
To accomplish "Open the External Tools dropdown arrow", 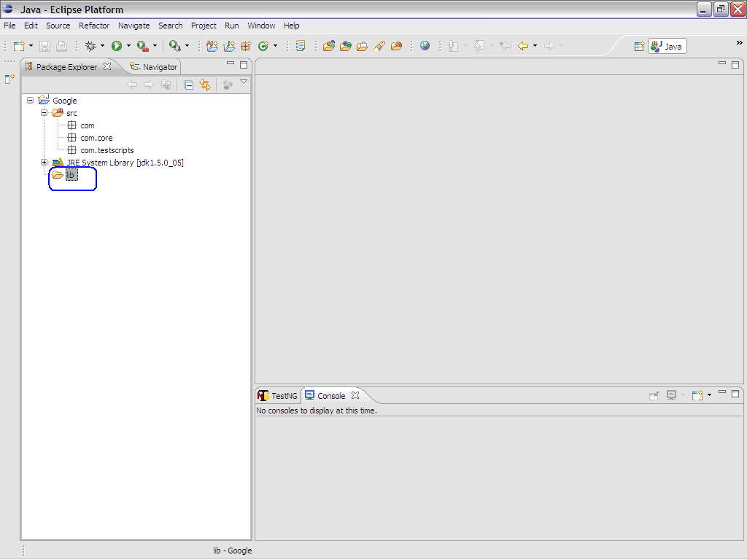I will (x=155, y=46).
